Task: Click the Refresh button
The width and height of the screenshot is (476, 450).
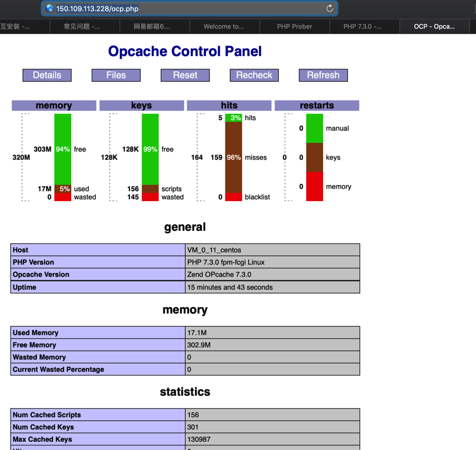Action: [323, 75]
